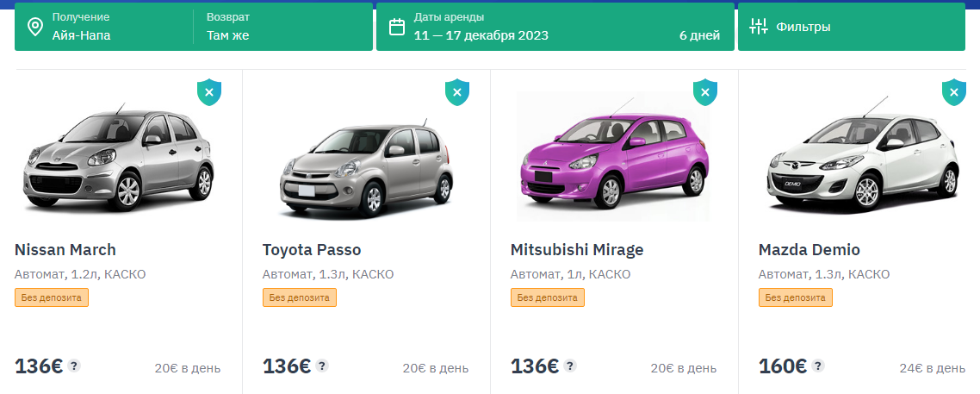Click the question mark beside Toyota Passo price

pyautogui.click(x=322, y=366)
